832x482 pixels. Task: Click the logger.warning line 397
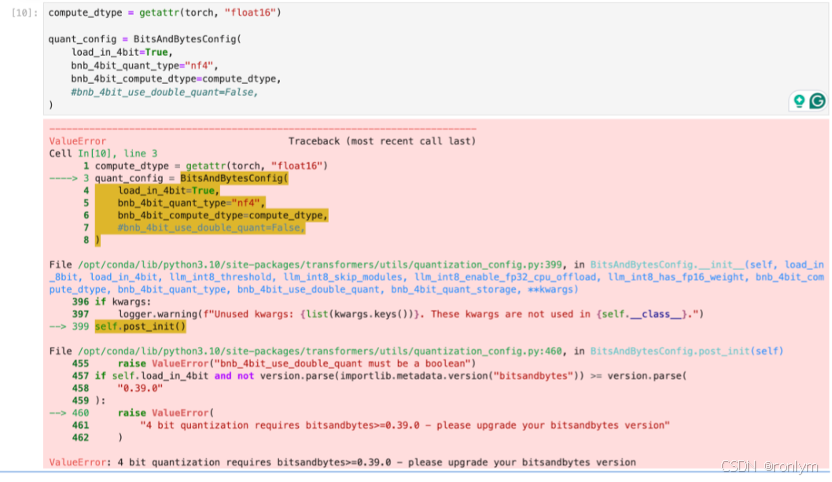pos(410,314)
